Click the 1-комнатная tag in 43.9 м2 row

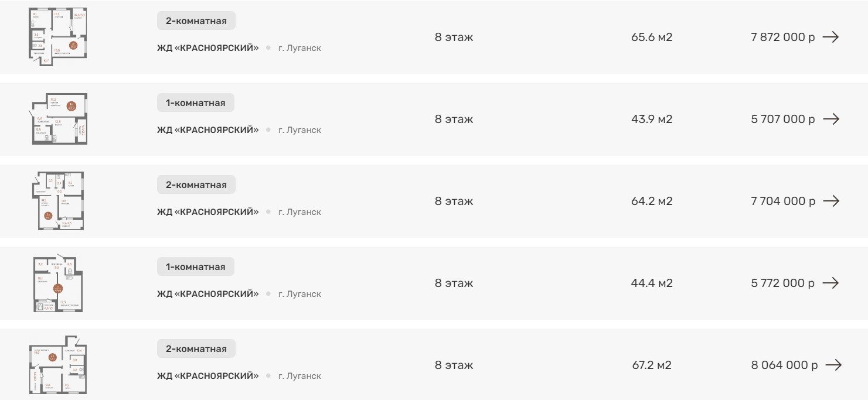tap(195, 103)
